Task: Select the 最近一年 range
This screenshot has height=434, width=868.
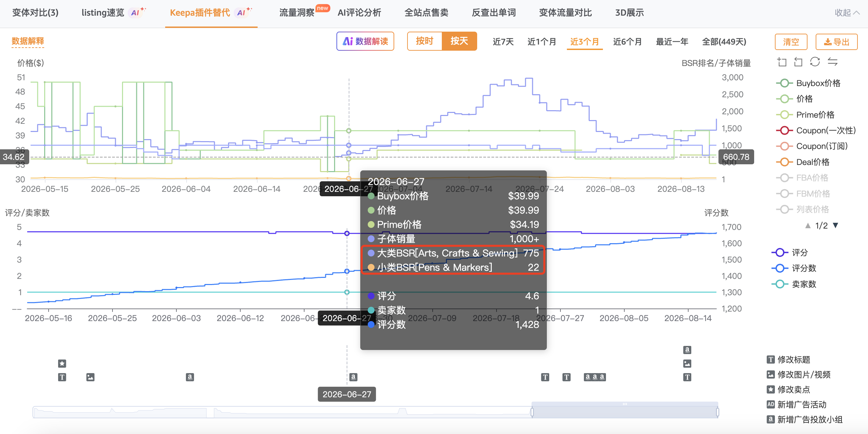Action: 672,41
